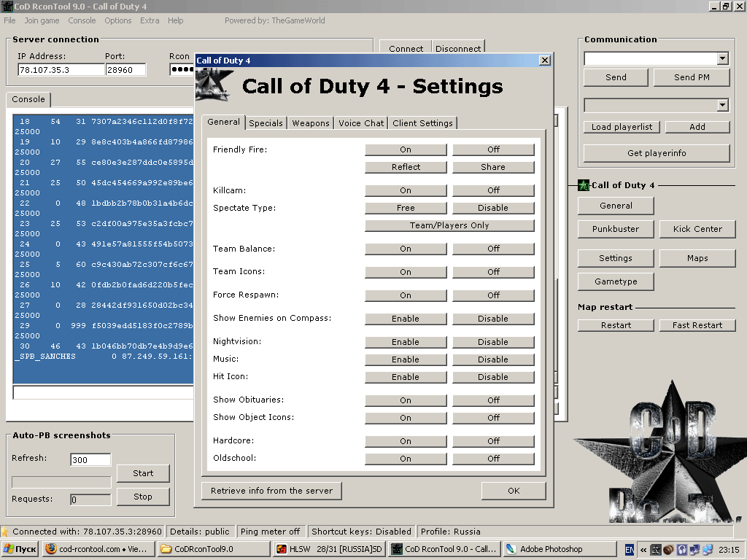747x560 pixels.
Task: Enable Nightvision
Action: [406, 342]
